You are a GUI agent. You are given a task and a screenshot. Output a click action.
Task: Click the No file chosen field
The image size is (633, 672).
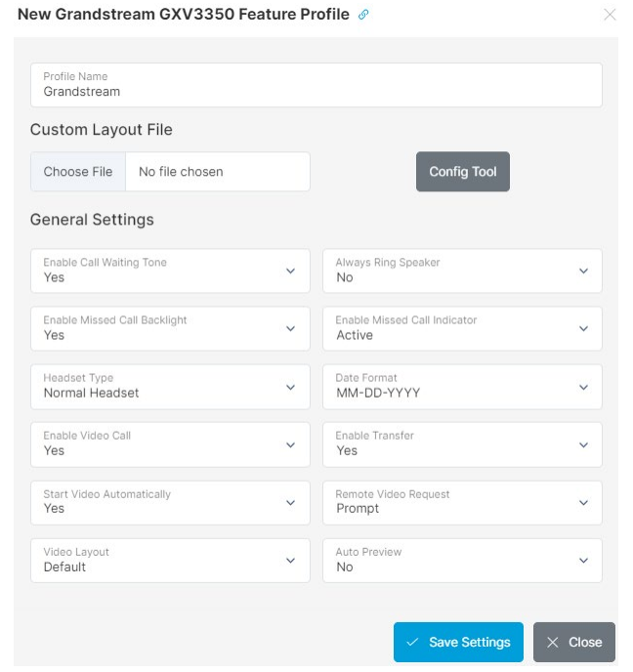pyautogui.click(x=218, y=172)
